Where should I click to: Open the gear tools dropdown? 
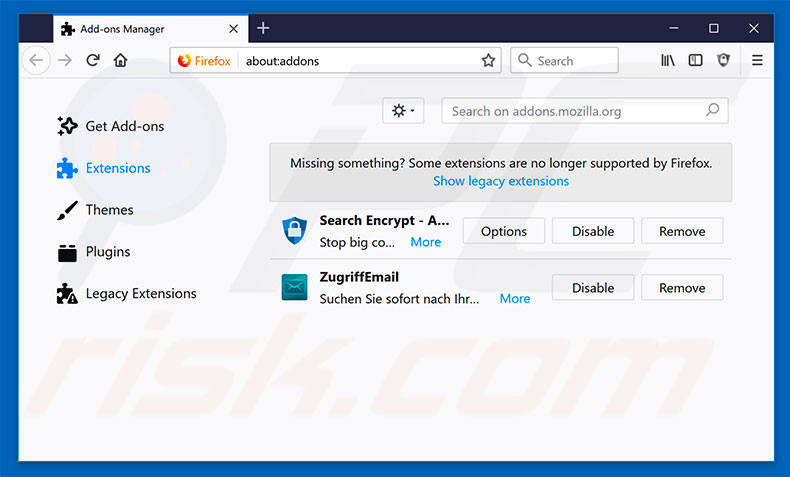403,111
